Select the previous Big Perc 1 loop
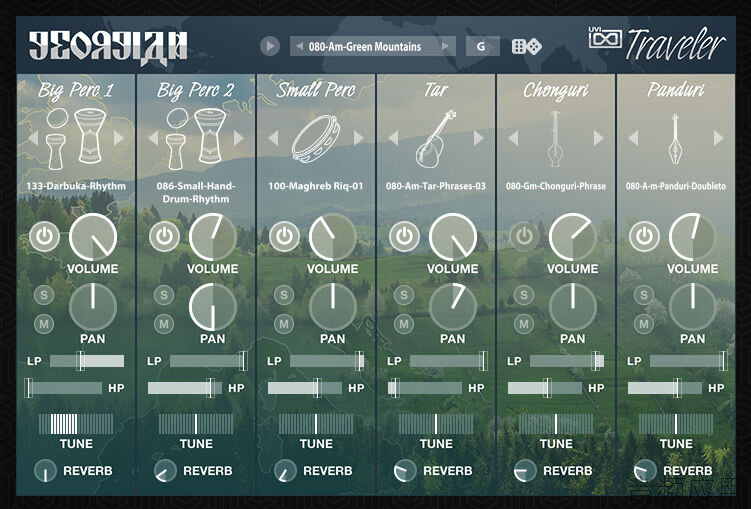This screenshot has width=751, height=509. 33,138
